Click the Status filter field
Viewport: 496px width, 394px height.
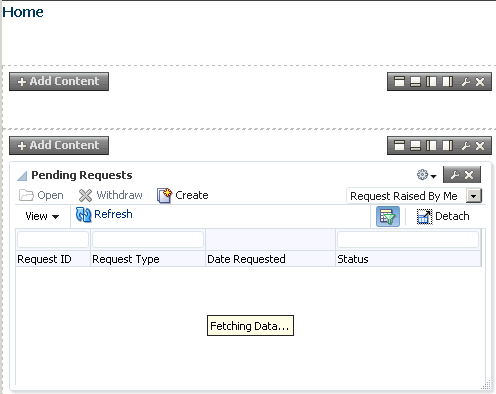(x=408, y=240)
